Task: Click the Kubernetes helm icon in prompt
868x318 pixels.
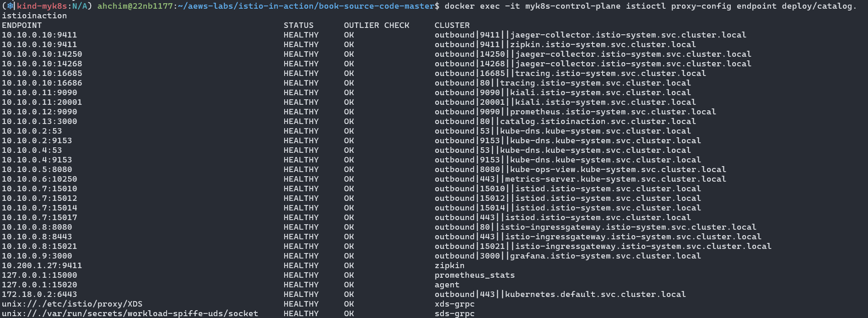Action: (10, 6)
